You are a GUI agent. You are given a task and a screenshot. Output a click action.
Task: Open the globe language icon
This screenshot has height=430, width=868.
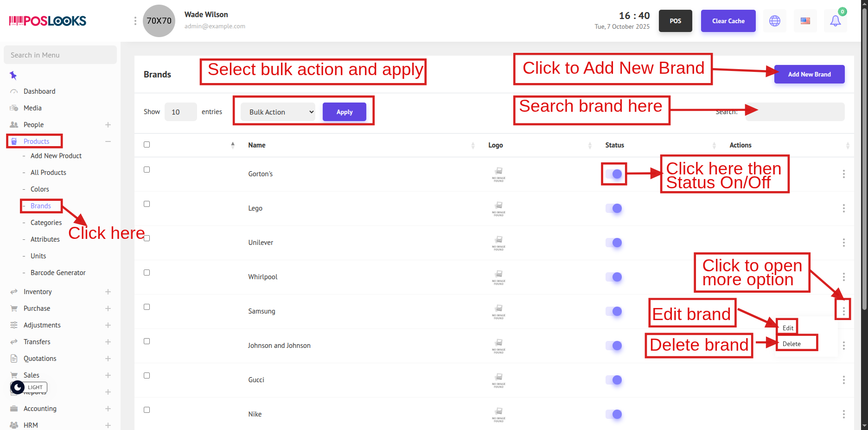774,21
